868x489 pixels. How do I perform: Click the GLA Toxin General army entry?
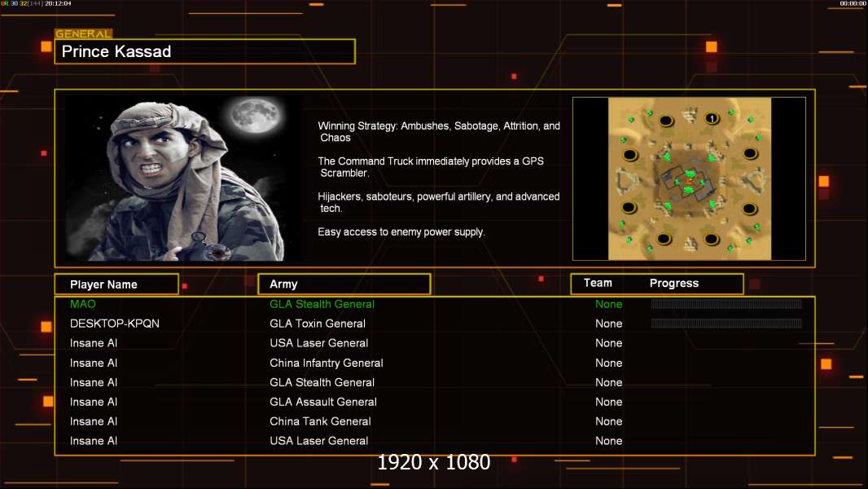pos(318,324)
